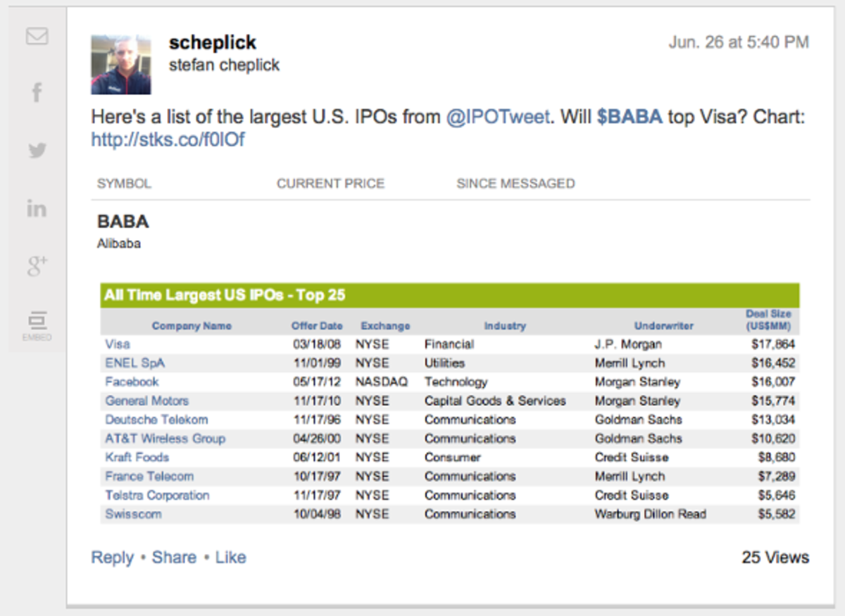This screenshot has height=616, width=845.
Task: Click Visa in the IPO table
Action: coord(118,344)
